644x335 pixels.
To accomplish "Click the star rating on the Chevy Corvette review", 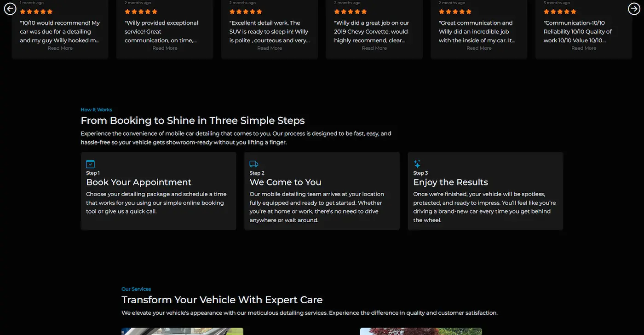I will point(351,12).
